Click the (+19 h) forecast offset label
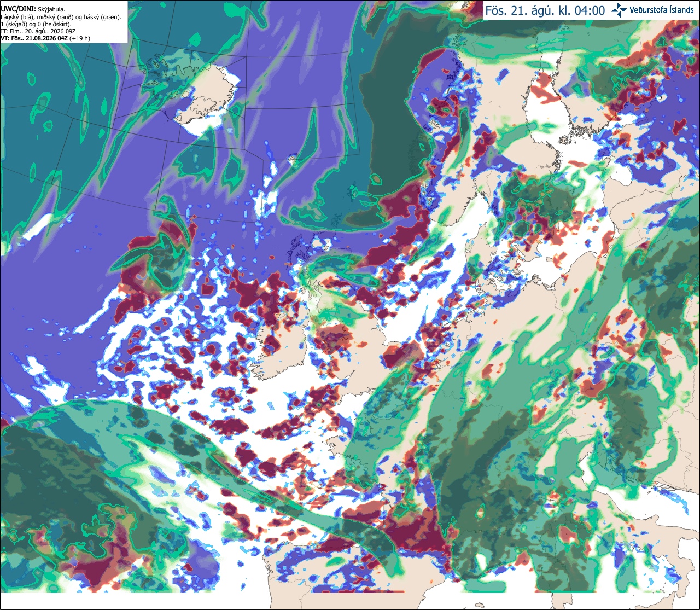This screenshot has width=700, height=610. click(80, 38)
